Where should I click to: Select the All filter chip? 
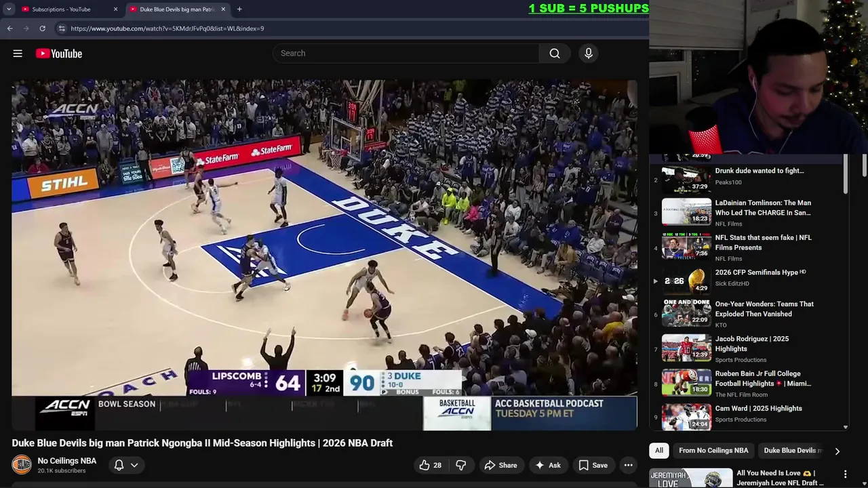coord(658,450)
